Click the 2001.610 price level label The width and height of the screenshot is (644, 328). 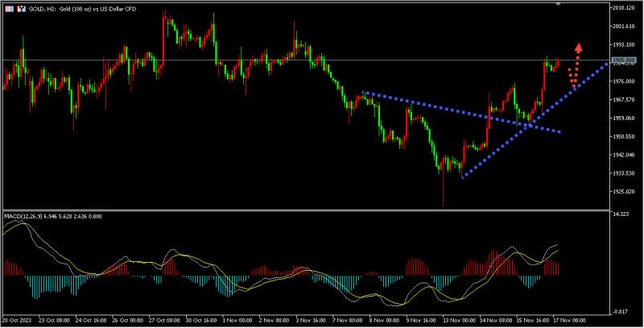623,27
